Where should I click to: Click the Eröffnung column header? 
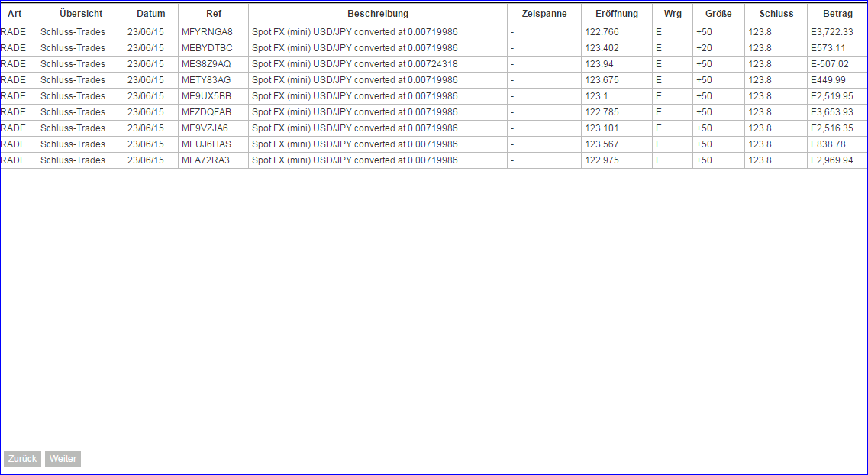pos(617,14)
